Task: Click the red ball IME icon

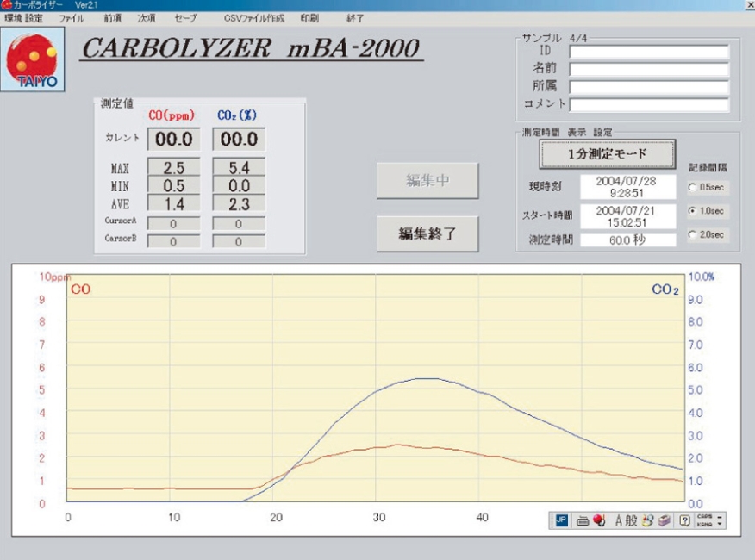Action: coord(599,520)
